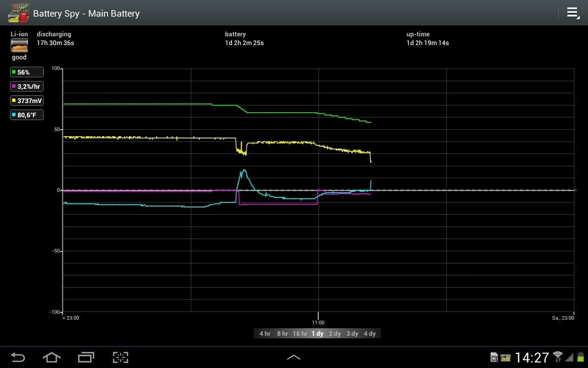Image resolution: width=588 pixels, height=368 pixels.
Task: Tap the battery time 1d 2h 2m 25s
Action: click(x=244, y=43)
